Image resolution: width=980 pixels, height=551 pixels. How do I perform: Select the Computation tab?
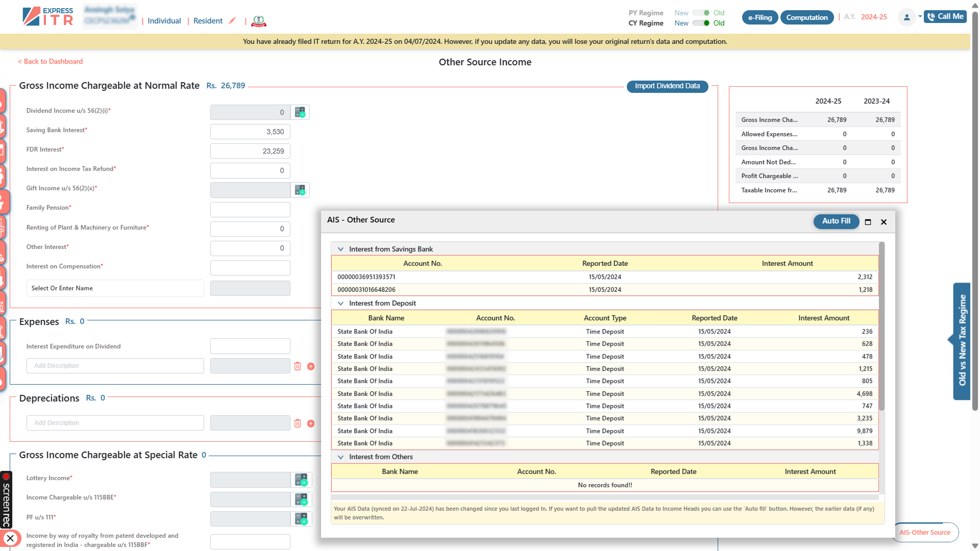[806, 17]
